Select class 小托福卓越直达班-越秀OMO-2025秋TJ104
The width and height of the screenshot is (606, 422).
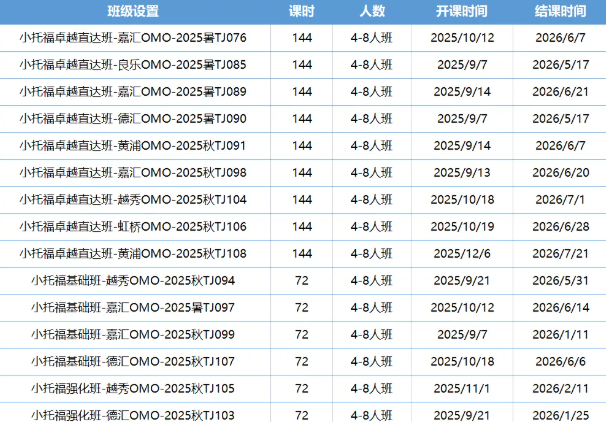(133, 199)
